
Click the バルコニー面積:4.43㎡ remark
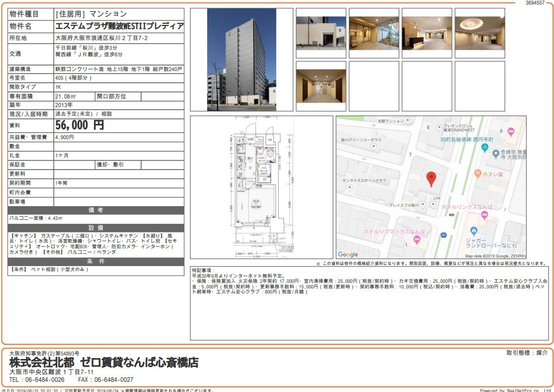pyautogui.click(x=36, y=218)
